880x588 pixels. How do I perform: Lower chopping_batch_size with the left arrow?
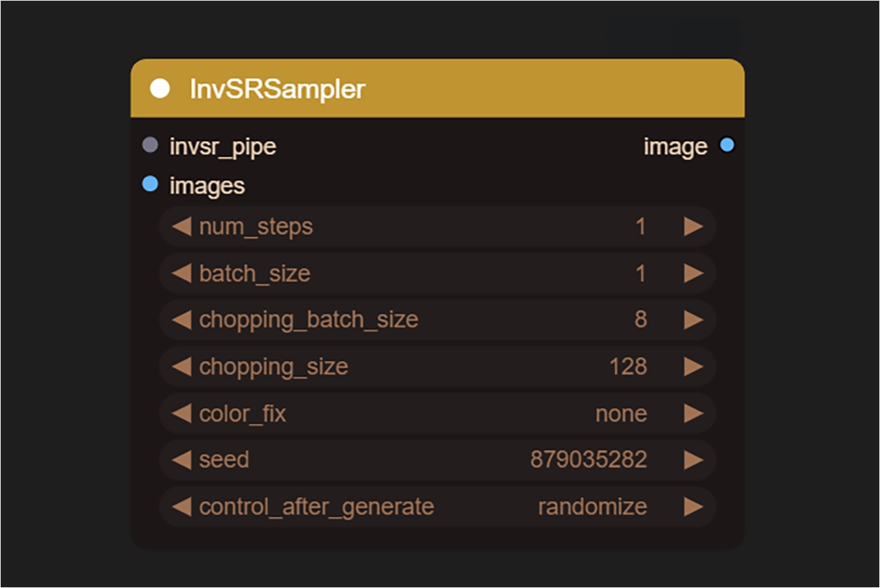coord(181,320)
